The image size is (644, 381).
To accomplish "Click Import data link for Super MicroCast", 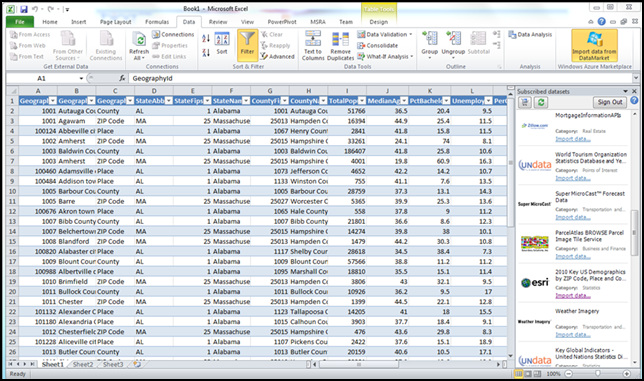I will [573, 217].
